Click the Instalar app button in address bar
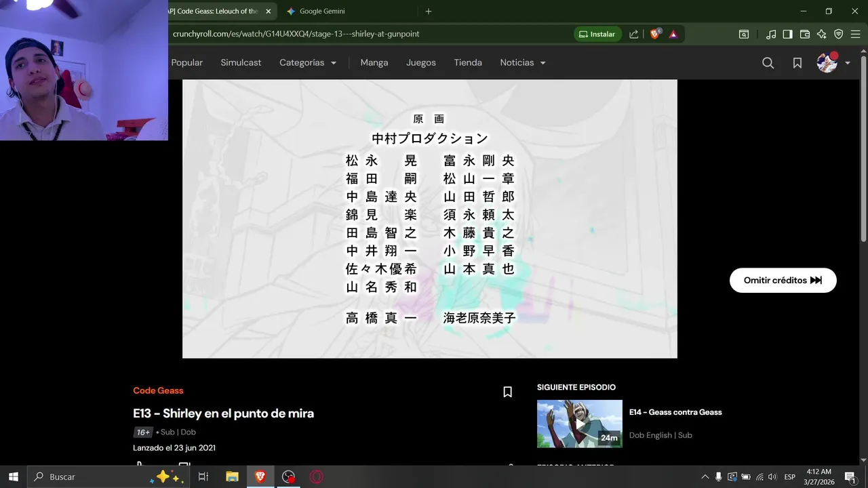This screenshot has width=868, height=488. pyautogui.click(x=597, y=34)
